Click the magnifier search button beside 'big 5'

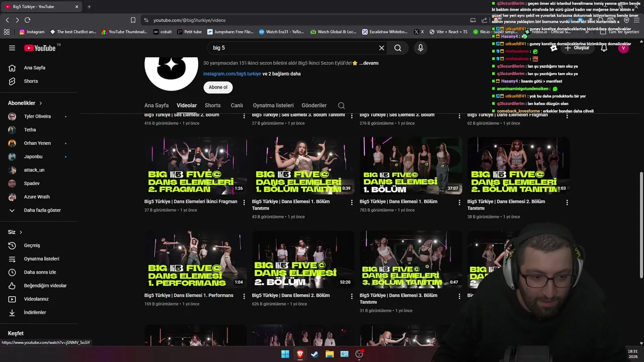point(398,48)
